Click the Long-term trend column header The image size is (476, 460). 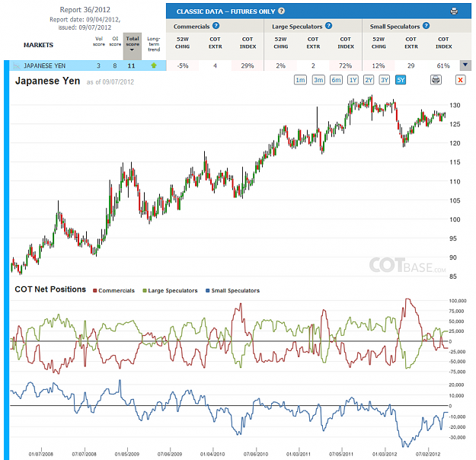[x=154, y=44]
